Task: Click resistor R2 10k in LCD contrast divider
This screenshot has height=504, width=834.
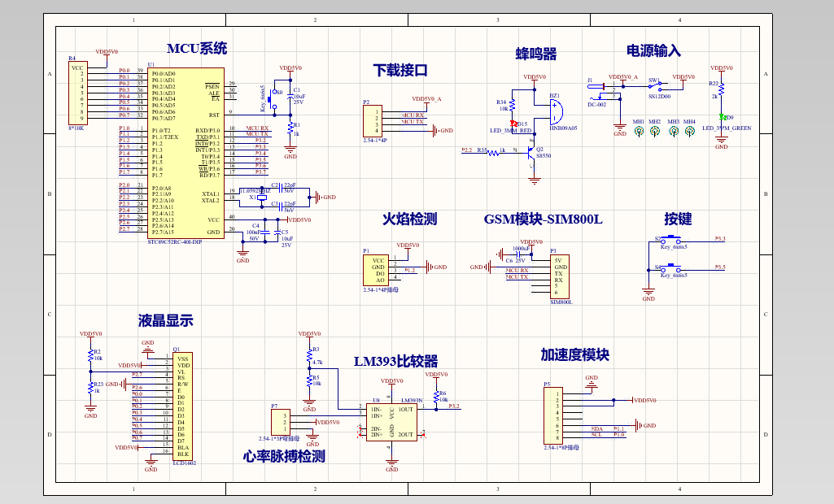Action: point(90,355)
